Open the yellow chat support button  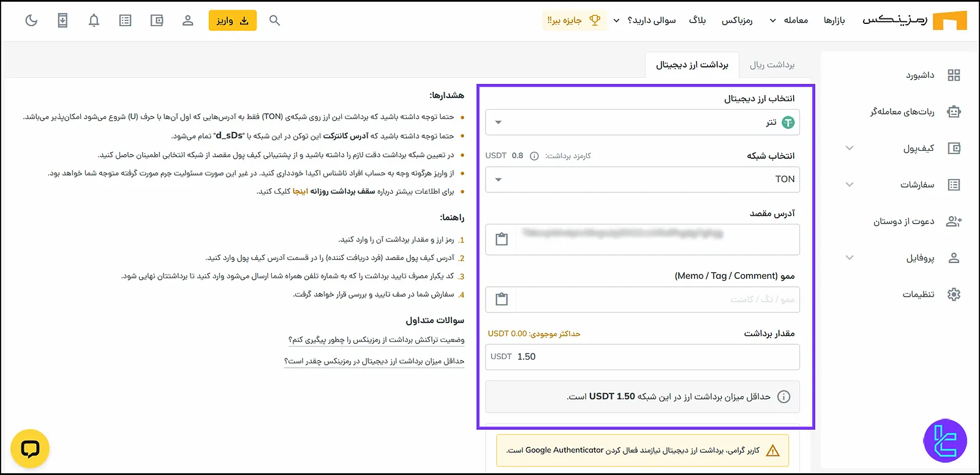click(x=30, y=449)
